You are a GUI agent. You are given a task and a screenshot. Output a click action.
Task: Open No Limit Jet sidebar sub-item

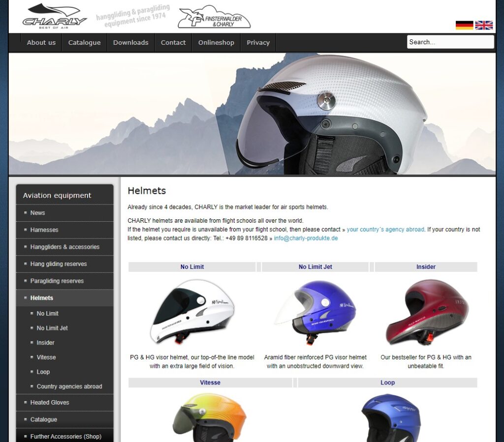point(52,328)
